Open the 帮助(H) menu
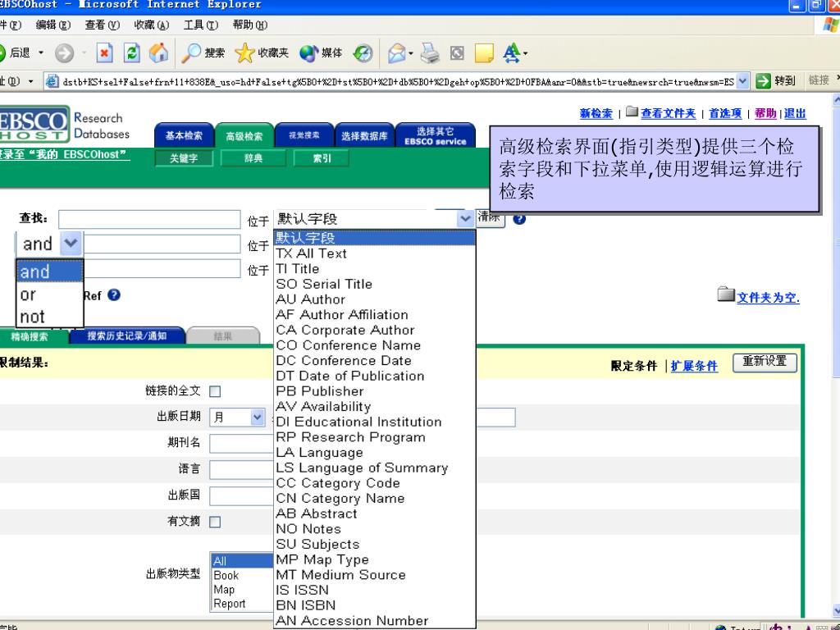This screenshot has width=840, height=630. pyautogui.click(x=250, y=25)
